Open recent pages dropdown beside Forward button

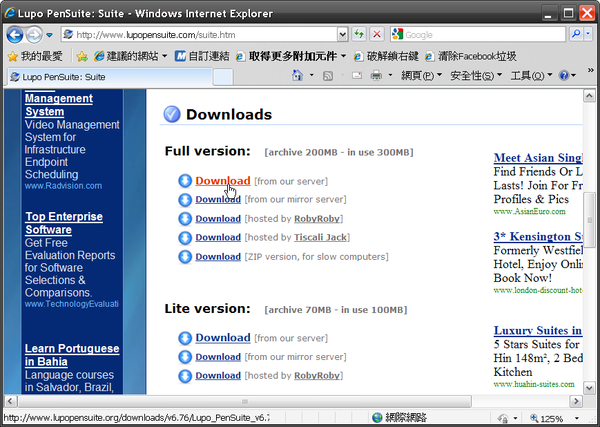49,35
